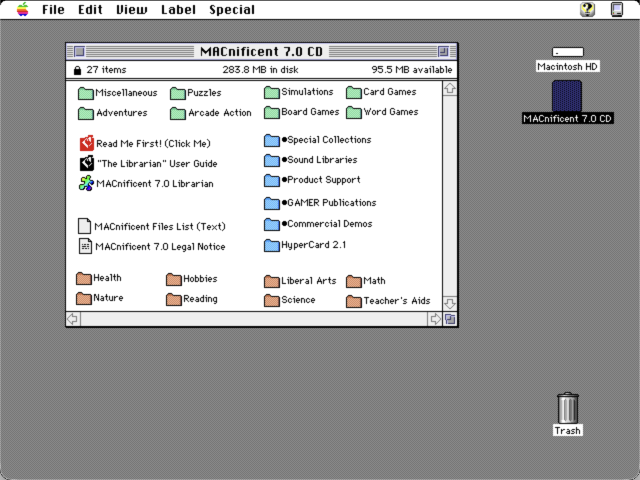Select the Math folder icon

[x=353, y=282]
